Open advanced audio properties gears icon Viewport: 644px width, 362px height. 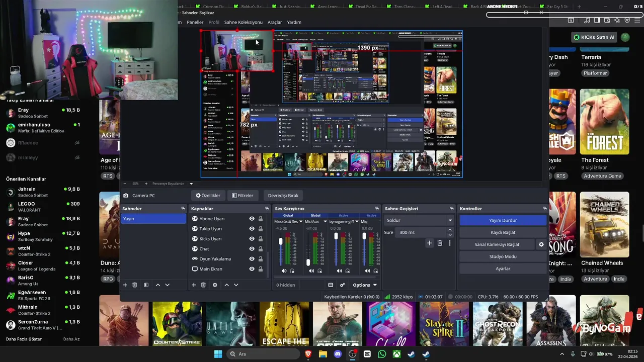tap(342, 285)
